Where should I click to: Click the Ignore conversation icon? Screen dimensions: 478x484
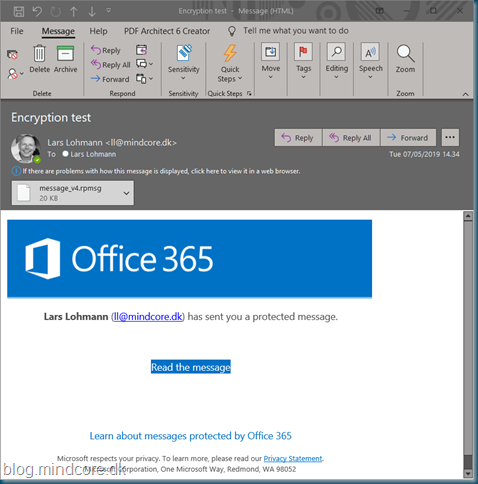point(12,54)
